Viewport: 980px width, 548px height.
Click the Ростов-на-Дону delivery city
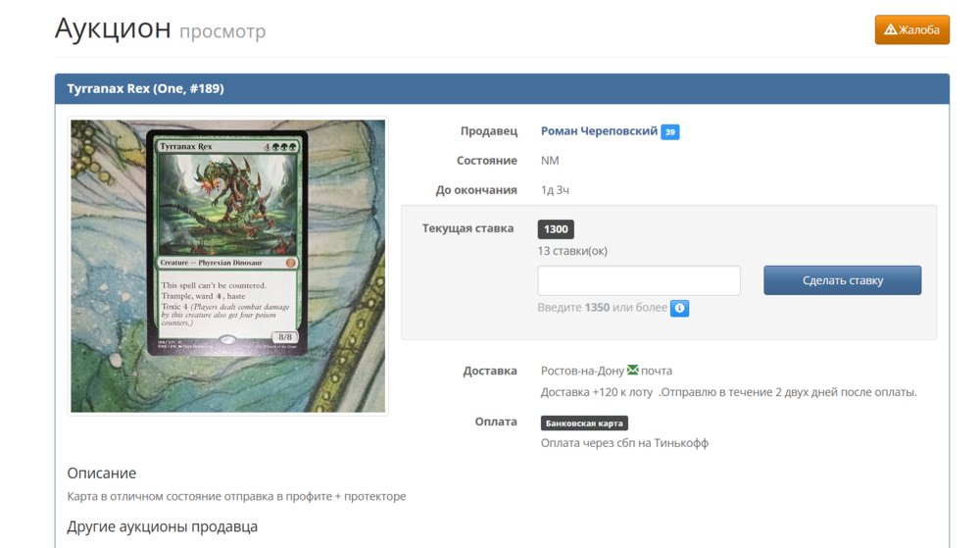(x=582, y=371)
